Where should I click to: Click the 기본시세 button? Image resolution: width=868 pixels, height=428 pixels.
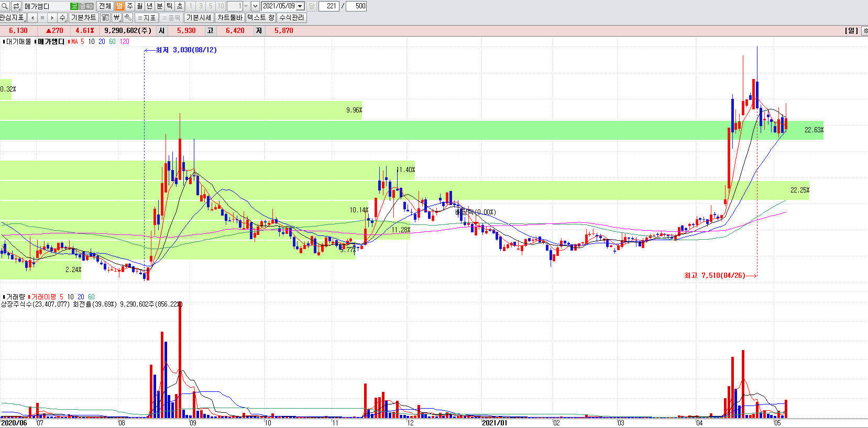pyautogui.click(x=199, y=18)
